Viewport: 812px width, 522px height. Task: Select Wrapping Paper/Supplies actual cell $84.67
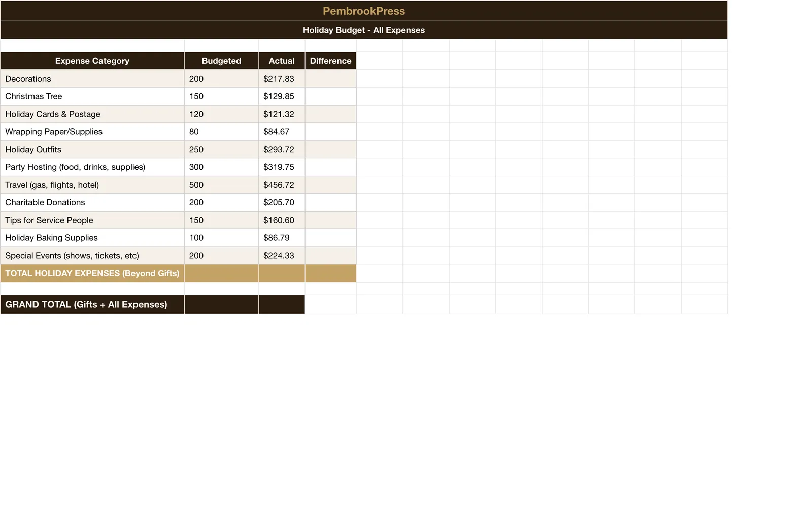click(x=282, y=132)
